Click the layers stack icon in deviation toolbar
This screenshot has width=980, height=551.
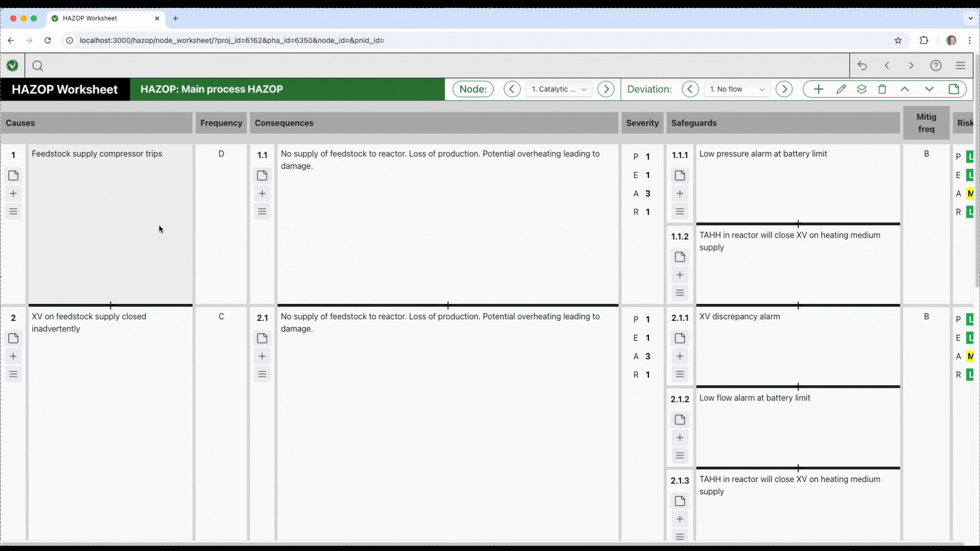click(862, 89)
